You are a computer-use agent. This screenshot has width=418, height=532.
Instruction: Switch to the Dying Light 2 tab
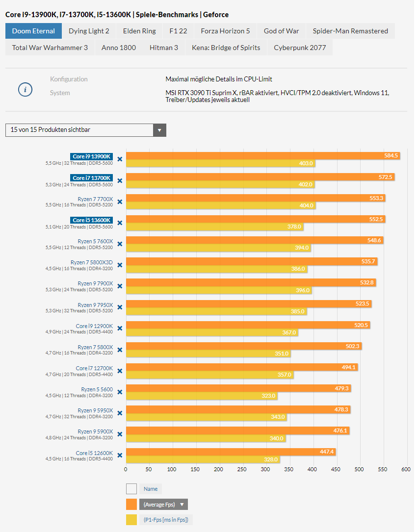click(x=89, y=31)
